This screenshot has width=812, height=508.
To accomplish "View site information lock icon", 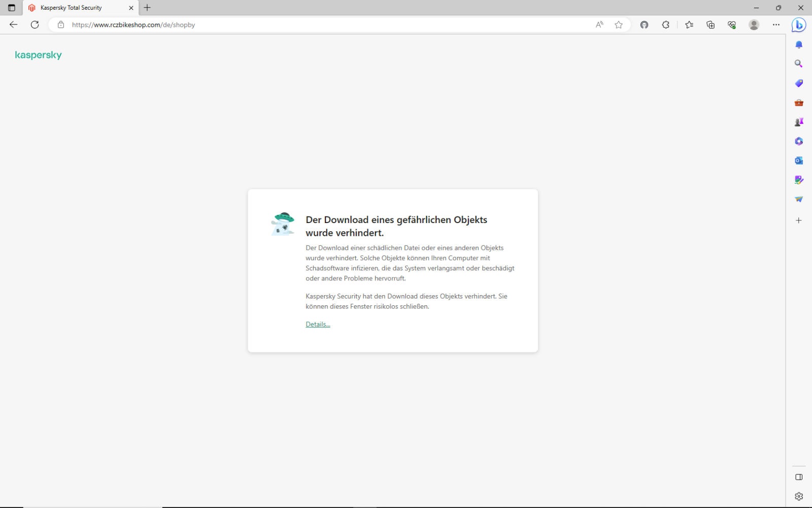I will 61,24.
